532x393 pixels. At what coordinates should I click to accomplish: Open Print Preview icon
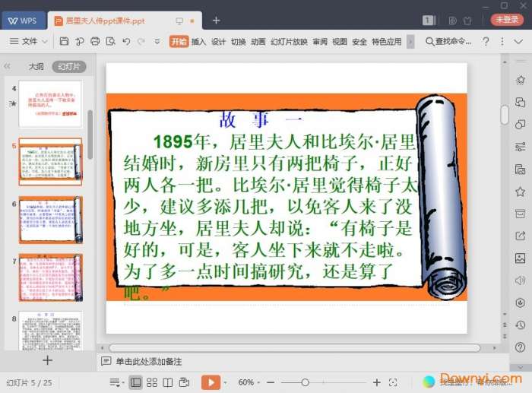click(111, 41)
